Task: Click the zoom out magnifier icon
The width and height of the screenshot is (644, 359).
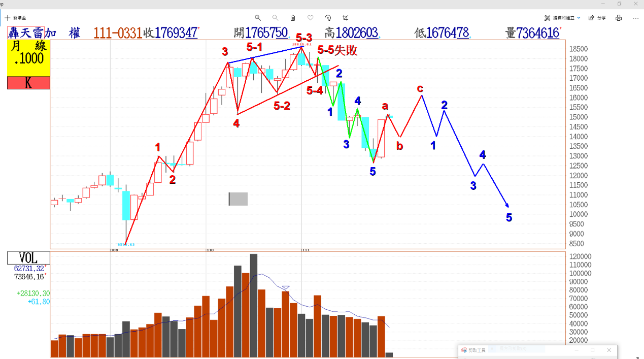Action: 275,17
